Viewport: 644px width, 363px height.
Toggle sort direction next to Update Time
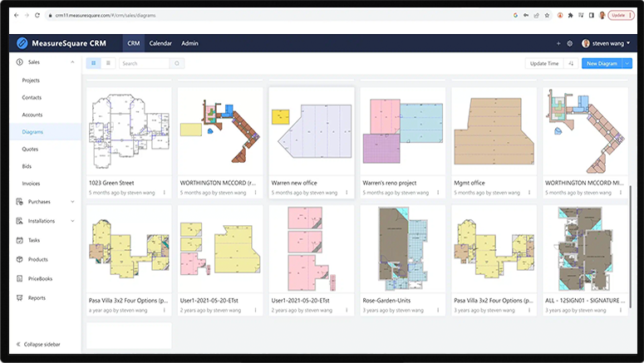pyautogui.click(x=571, y=63)
